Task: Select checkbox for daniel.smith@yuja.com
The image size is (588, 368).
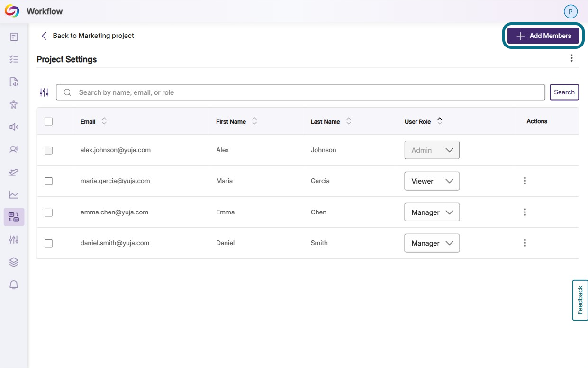Action: tap(48, 243)
